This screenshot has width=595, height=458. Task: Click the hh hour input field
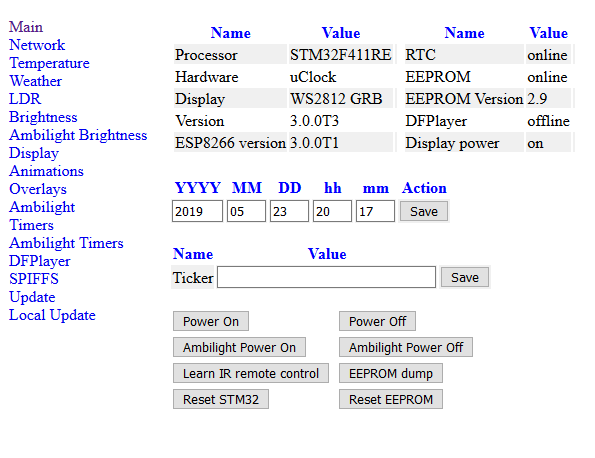(332, 211)
